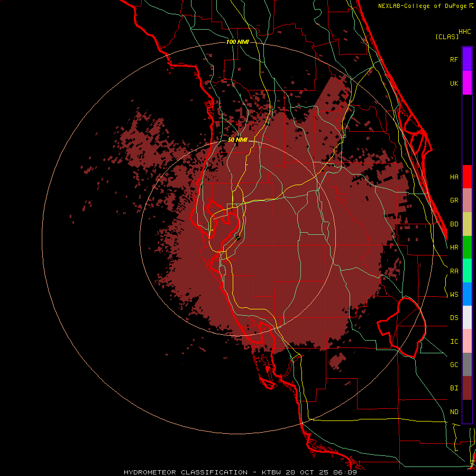
Task: Click the RA legend label
Action: 454,271
